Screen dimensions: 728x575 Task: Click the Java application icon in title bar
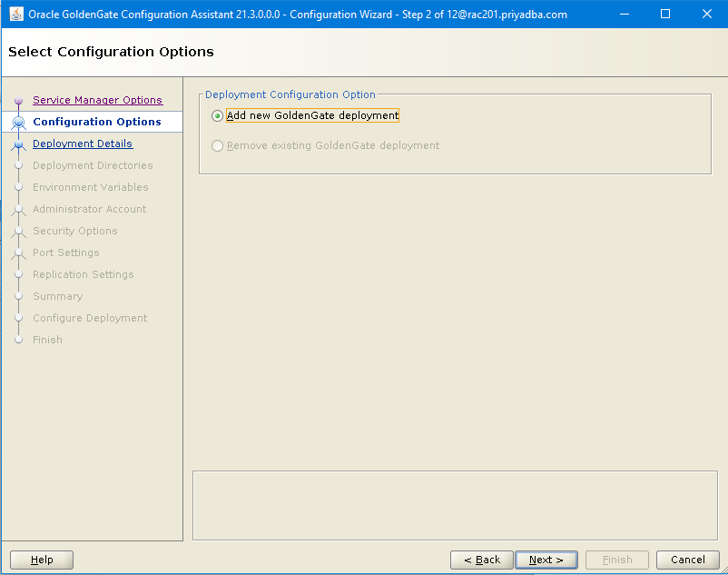coord(16,14)
